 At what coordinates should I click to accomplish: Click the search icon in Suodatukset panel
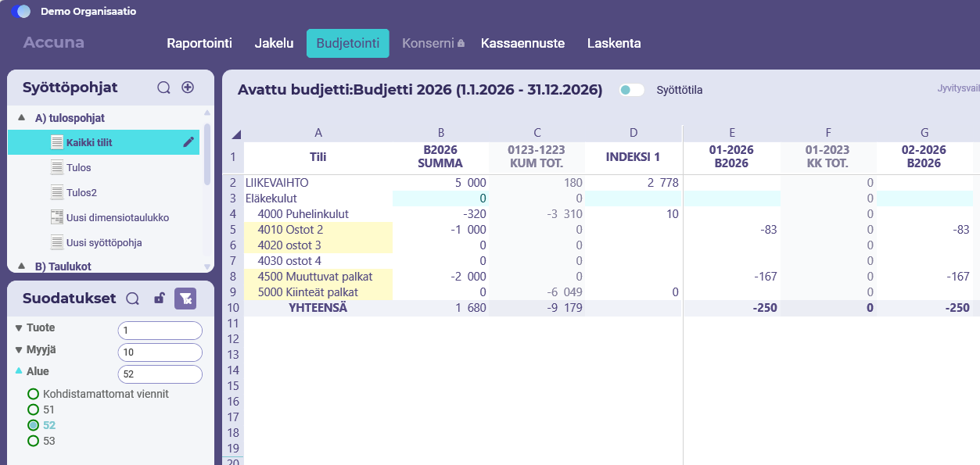[x=133, y=299]
